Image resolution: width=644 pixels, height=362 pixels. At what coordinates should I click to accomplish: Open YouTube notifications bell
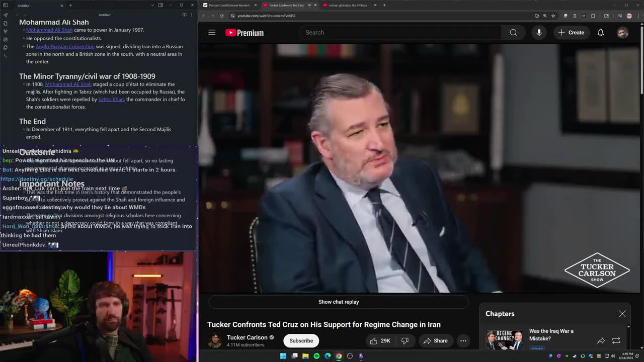(x=600, y=33)
